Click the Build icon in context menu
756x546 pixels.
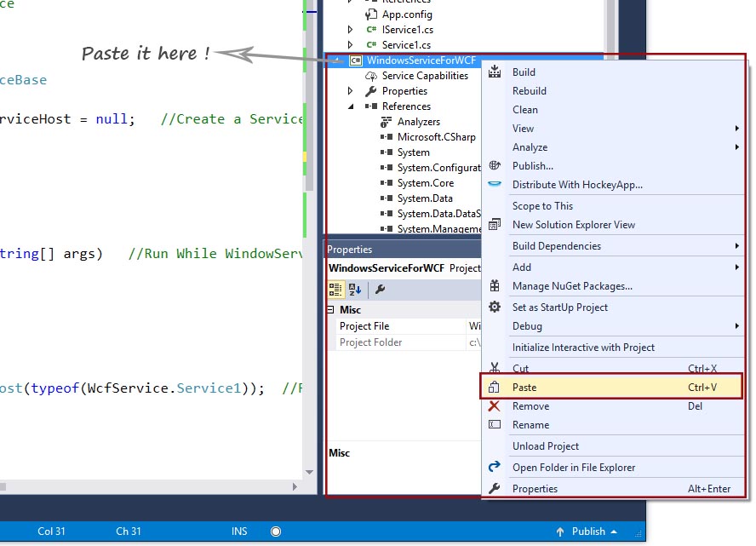click(x=494, y=72)
